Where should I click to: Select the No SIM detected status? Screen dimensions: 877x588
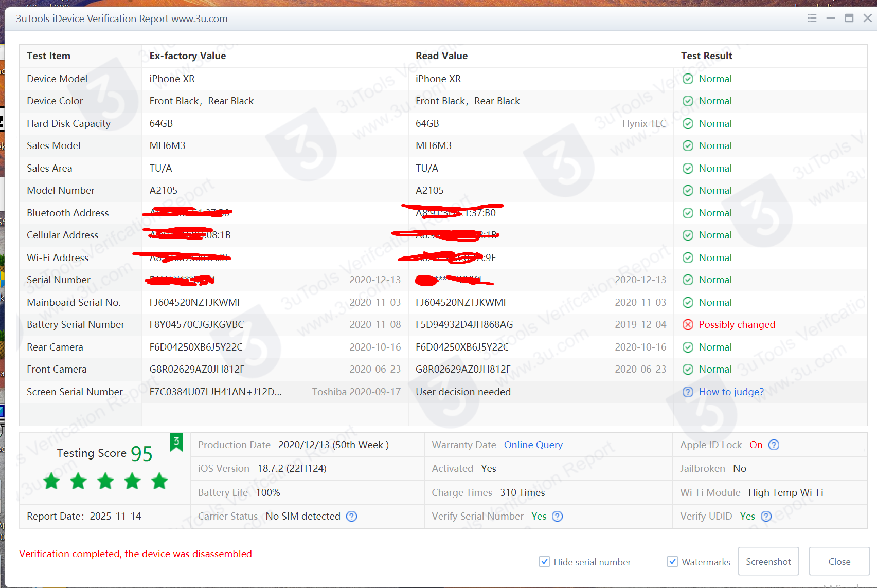coord(303,517)
